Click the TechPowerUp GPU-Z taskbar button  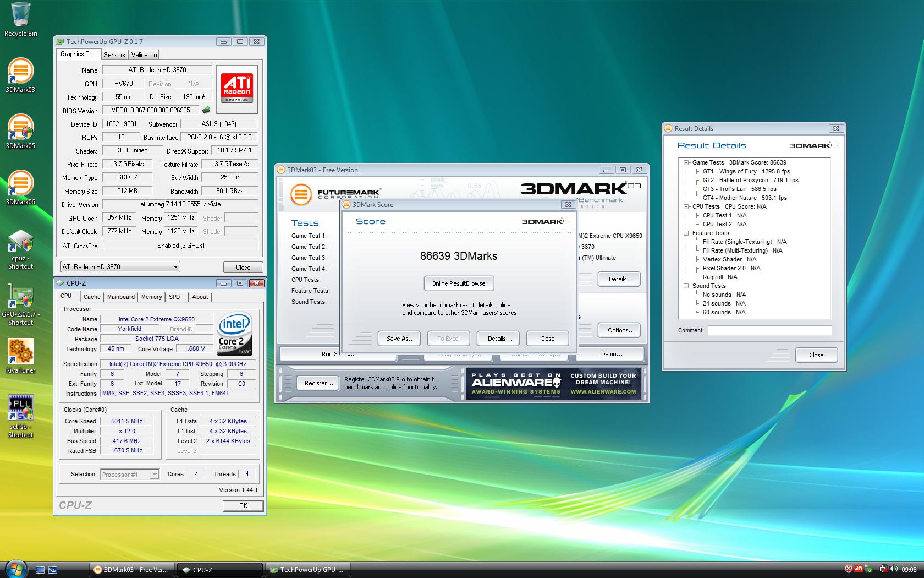pos(307,570)
